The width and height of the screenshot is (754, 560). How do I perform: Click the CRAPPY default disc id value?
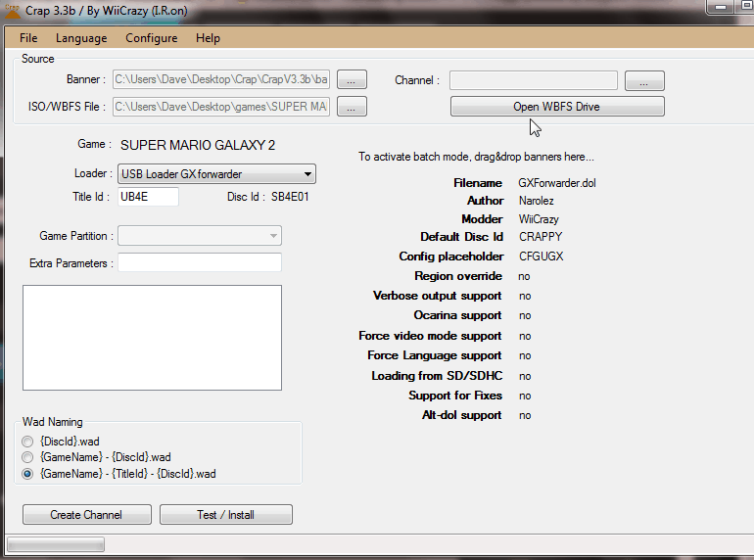click(x=541, y=237)
